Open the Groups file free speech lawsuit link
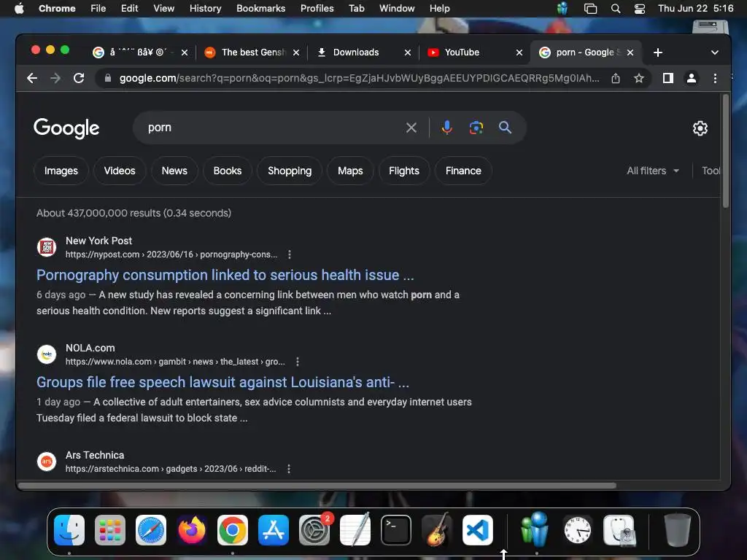Screen dimensions: 747x560 tap(223, 382)
